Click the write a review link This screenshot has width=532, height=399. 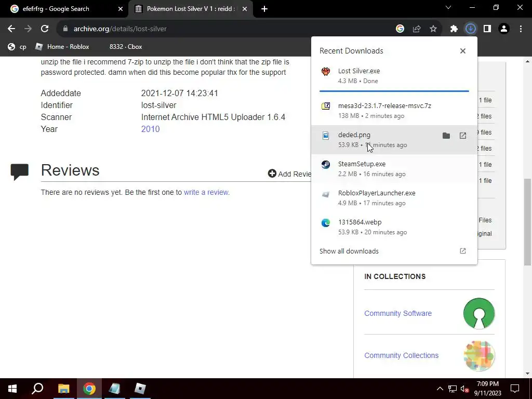pos(206,192)
